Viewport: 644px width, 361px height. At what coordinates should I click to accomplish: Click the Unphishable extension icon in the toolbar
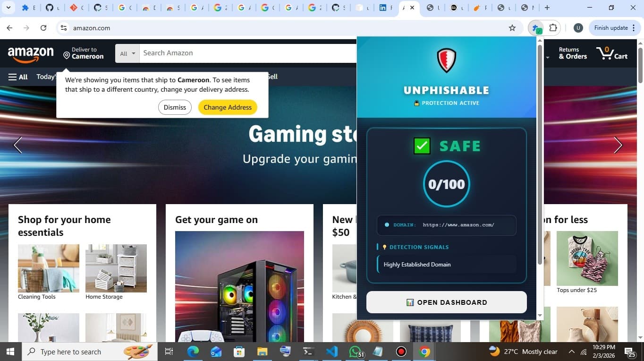coord(536,28)
